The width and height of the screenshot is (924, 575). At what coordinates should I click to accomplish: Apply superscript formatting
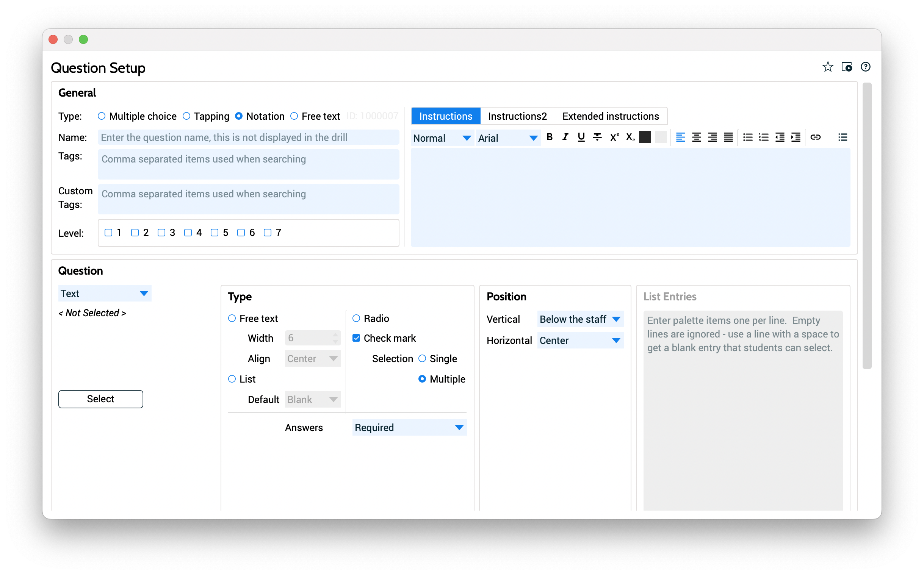[x=614, y=137]
